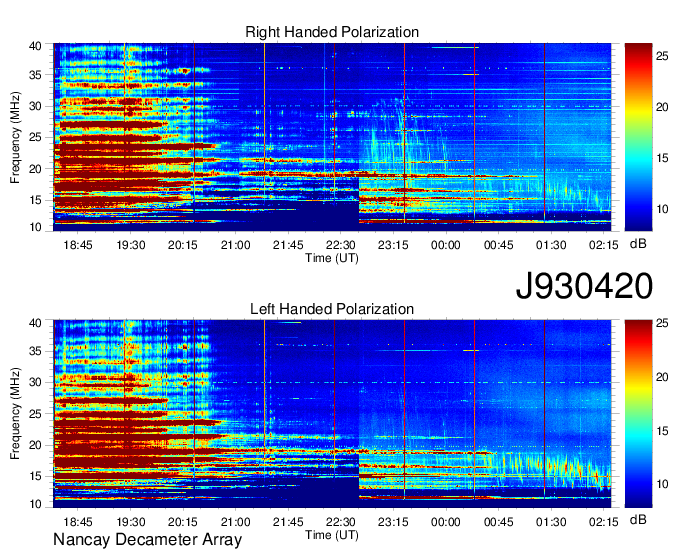
Task: Click the right-handed polarization spectrogram
Action: point(332,137)
